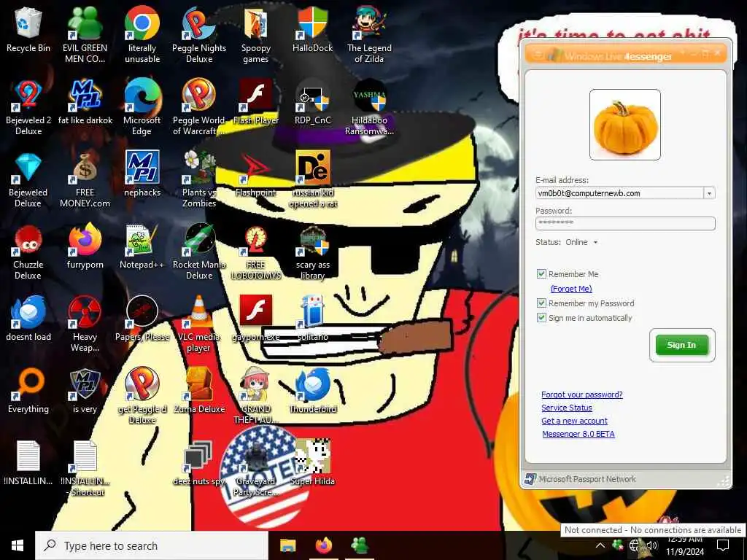Click the pumpkin display picture
The height and width of the screenshot is (560, 747).
point(625,125)
